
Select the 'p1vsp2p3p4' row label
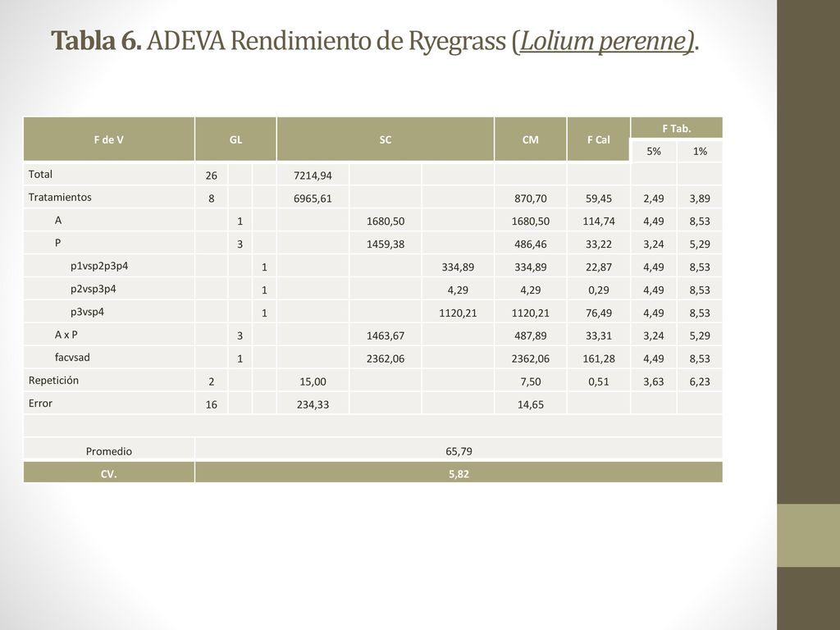point(99,267)
